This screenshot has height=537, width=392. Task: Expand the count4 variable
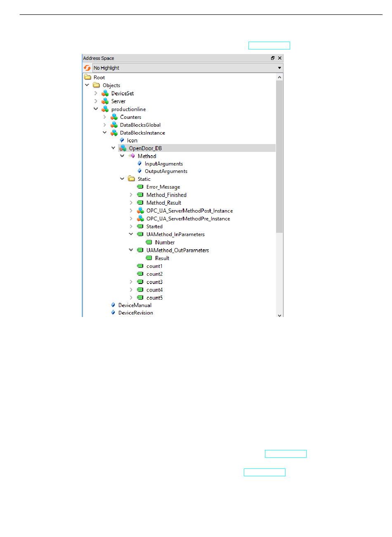point(131,290)
